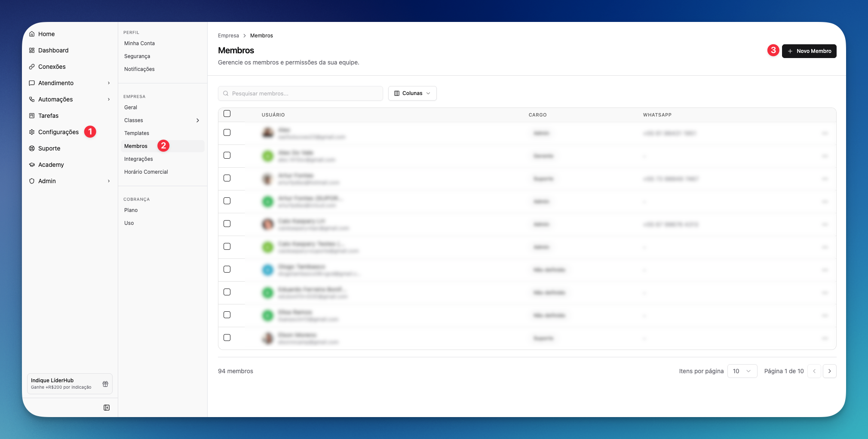Click the CARGO column header
Image resolution: width=868 pixels, height=439 pixels.
(538, 115)
